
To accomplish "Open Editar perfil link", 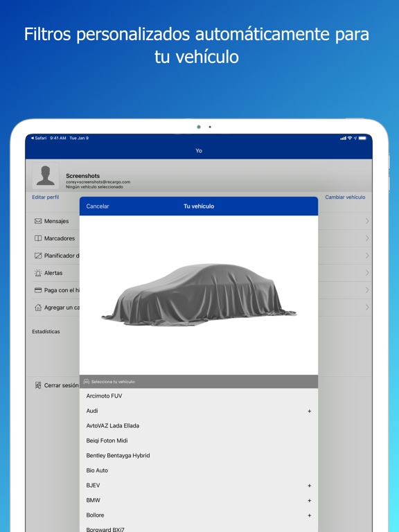I will click(46, 197).
